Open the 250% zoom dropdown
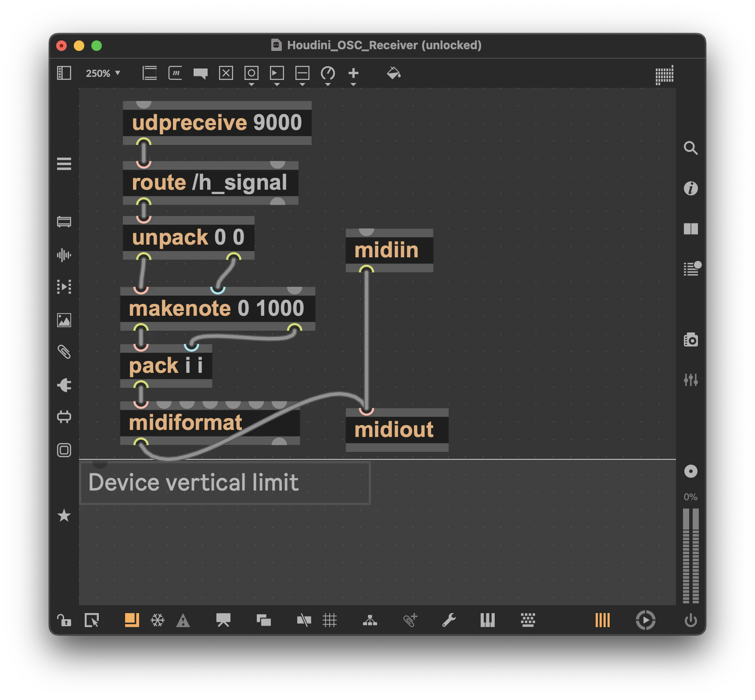Screen dimensions: 755x700 (x=103, y=73)
